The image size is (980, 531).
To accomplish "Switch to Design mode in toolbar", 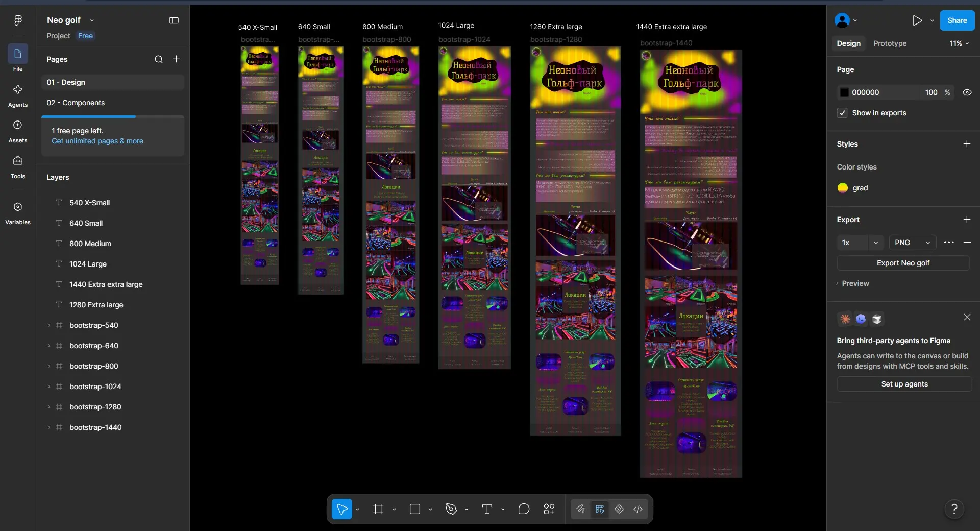I will [600, 509].
